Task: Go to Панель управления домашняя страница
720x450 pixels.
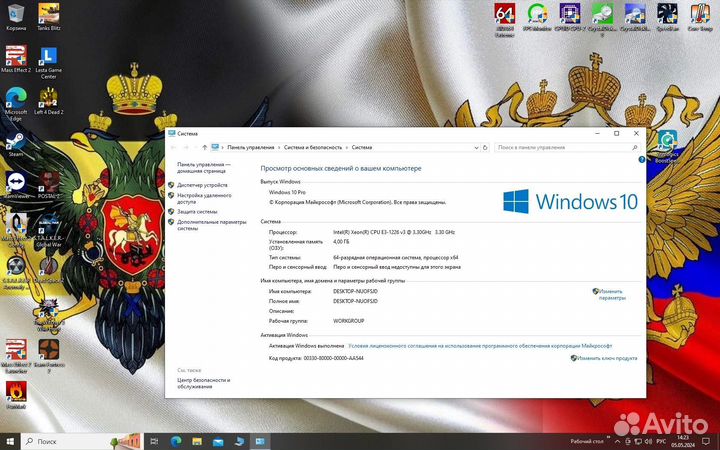Action: pyautogui.click(x=204, y=167)
